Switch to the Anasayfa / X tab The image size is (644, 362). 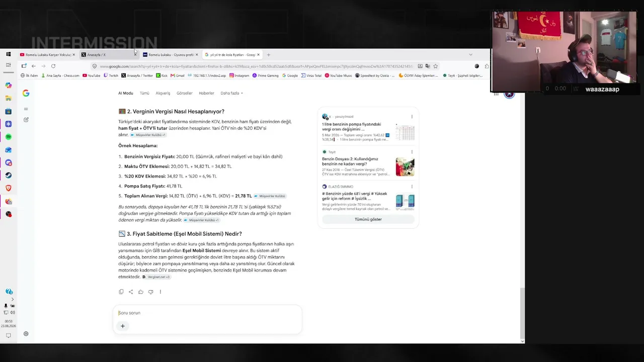click(x=109, y=54)
